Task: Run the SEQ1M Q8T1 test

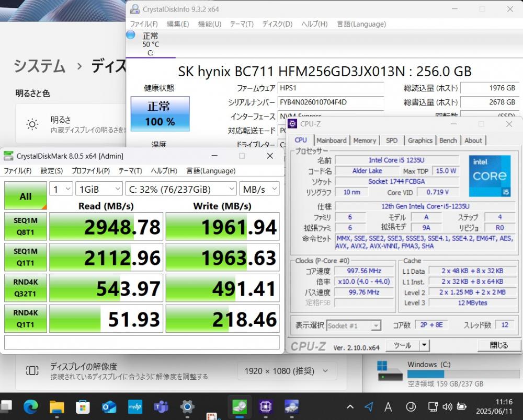Action: 25,227
